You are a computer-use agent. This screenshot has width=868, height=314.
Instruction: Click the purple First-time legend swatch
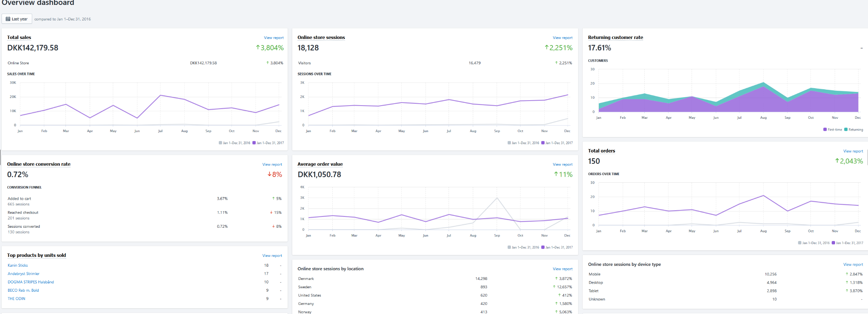coord(825,130)
